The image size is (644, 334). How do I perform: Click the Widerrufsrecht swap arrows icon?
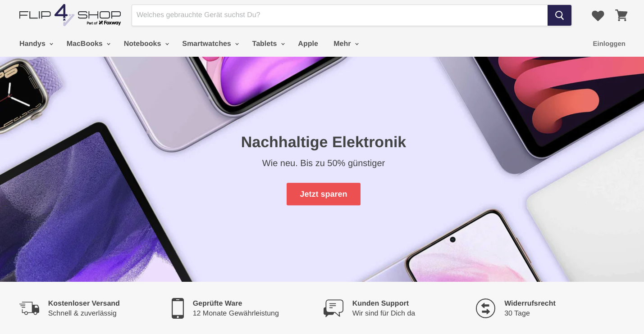coord(485,308)
